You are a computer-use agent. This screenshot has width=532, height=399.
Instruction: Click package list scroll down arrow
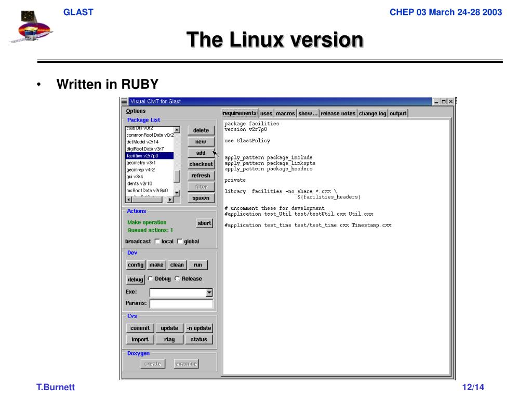(x=177, y=193)
